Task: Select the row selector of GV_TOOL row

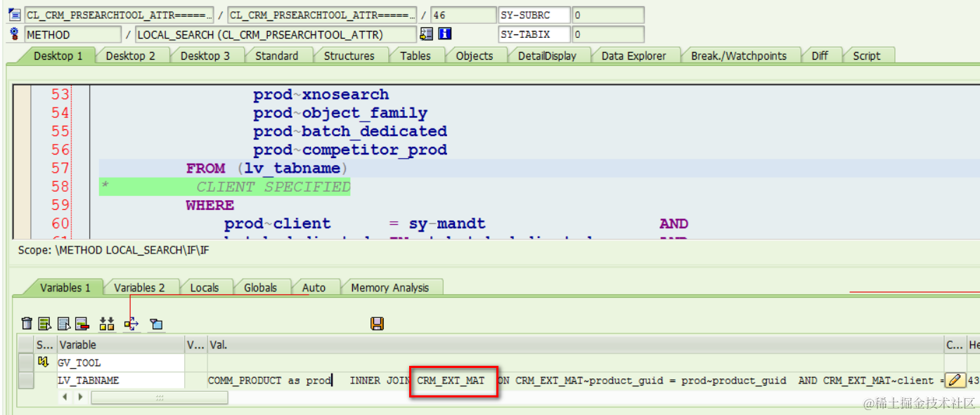Action: click(26, 362)
